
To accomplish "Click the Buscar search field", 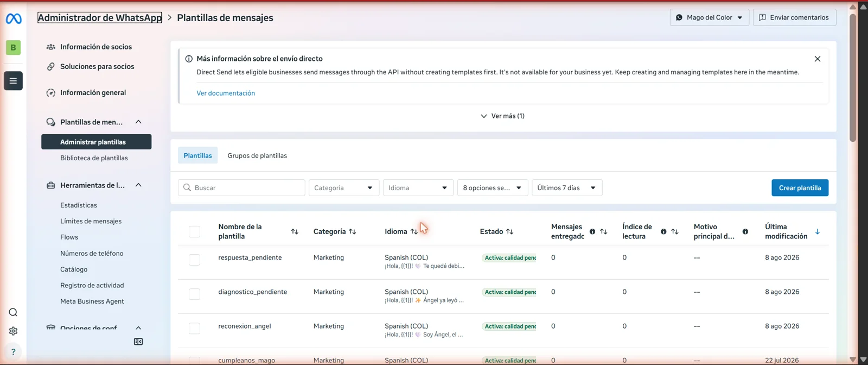I will pos(241,188).
